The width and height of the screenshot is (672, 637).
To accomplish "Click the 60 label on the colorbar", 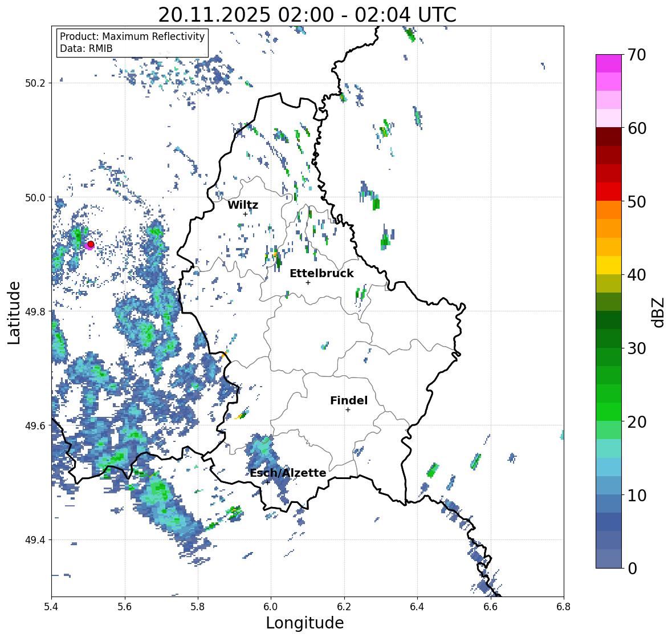I will click(x=636, y=128).
